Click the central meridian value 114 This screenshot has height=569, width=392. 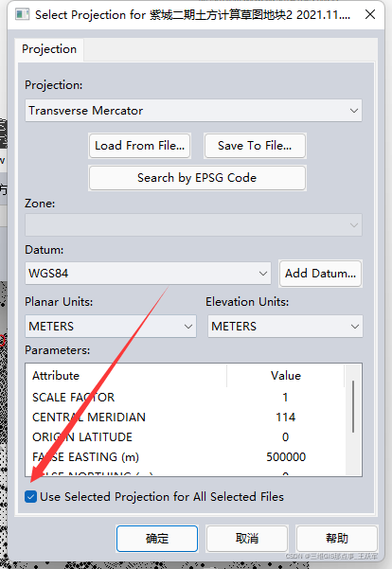click(286, 418)
